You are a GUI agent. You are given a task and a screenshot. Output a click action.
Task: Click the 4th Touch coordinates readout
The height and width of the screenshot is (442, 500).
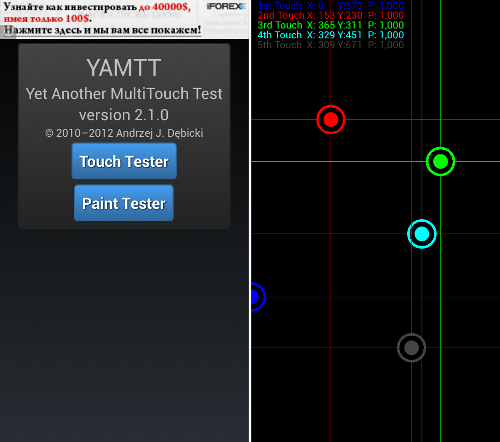(331, 35)
